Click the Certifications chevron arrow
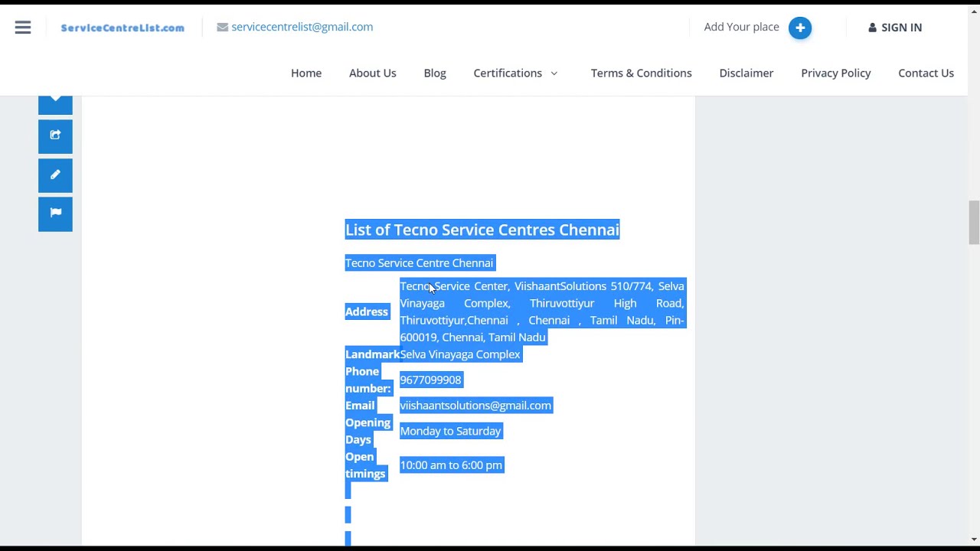The width and height of the screenshot is (980, 551). (x=554, y=73)
